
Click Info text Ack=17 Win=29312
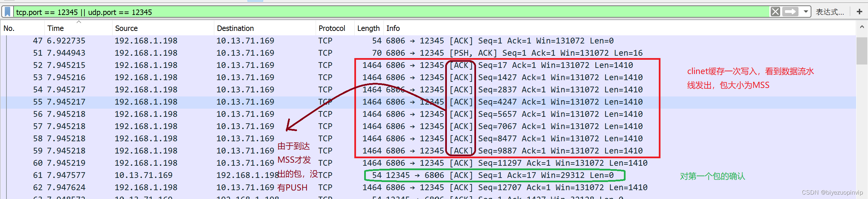click(x=546, y=175)
